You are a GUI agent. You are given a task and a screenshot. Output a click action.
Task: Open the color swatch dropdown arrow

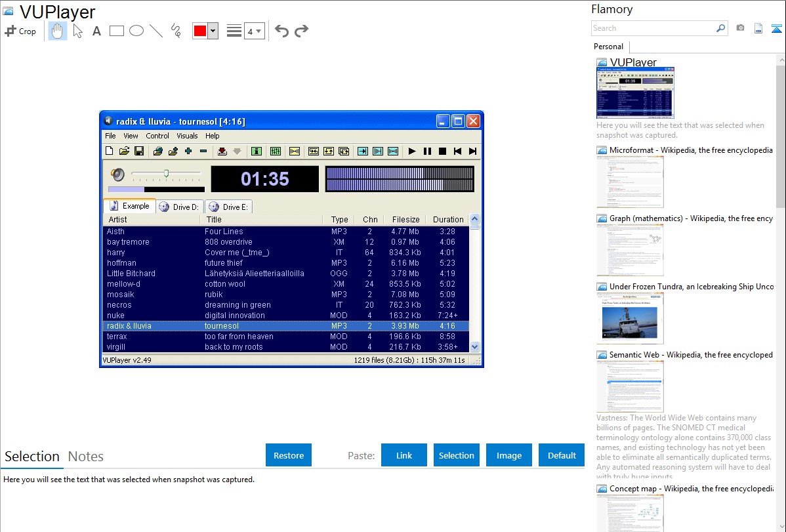(213, 31)
